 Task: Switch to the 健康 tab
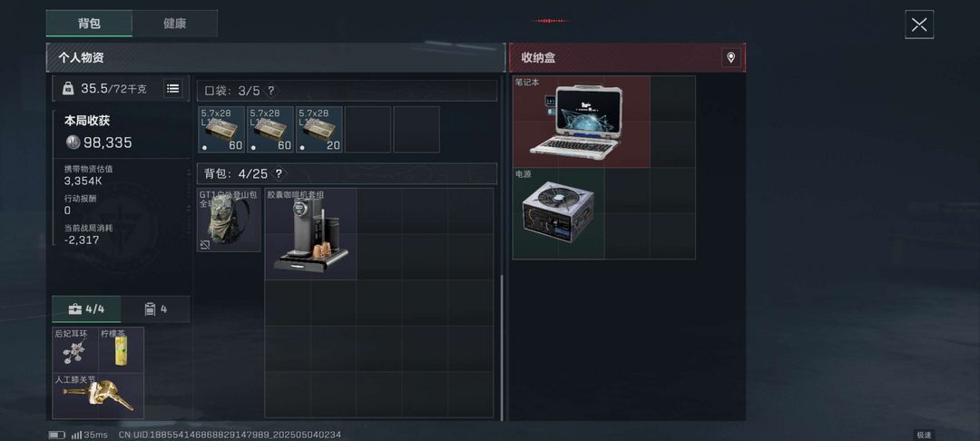[175, 24]
